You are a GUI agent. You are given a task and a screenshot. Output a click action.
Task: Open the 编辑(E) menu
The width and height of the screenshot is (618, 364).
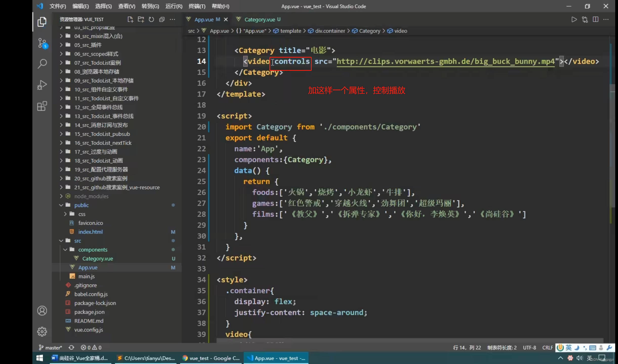click(80, 6)
